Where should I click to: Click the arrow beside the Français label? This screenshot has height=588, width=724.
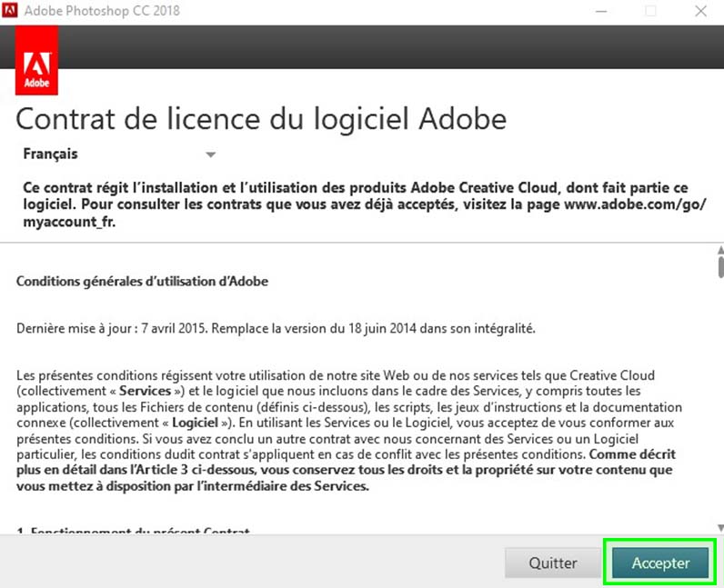point(211,155)
